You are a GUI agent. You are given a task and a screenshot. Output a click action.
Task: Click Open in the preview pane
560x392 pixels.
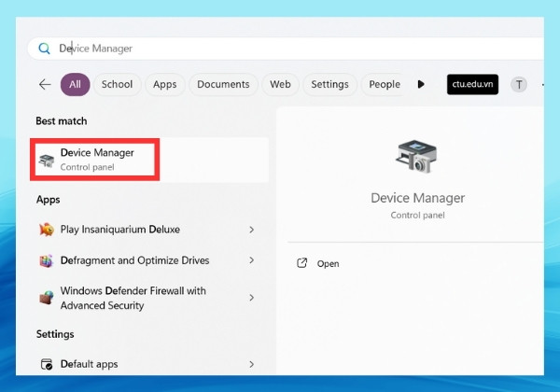[x=328, y=264]
